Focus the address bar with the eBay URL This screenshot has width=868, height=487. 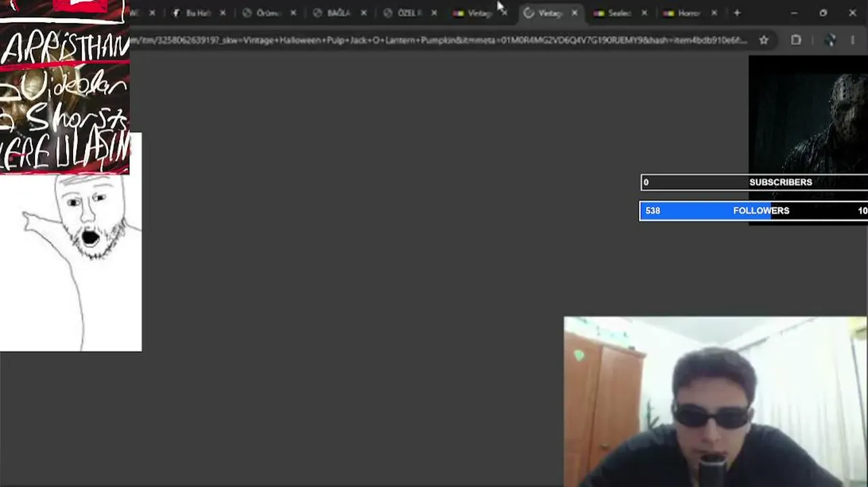[439, 40]
